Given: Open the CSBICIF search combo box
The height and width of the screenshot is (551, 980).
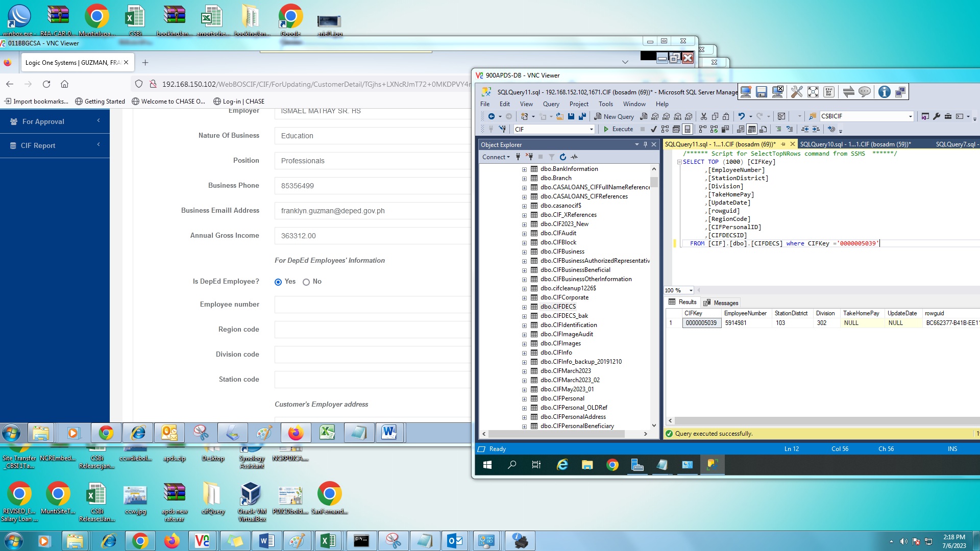Looking at the screenshot, I should 910,116.
